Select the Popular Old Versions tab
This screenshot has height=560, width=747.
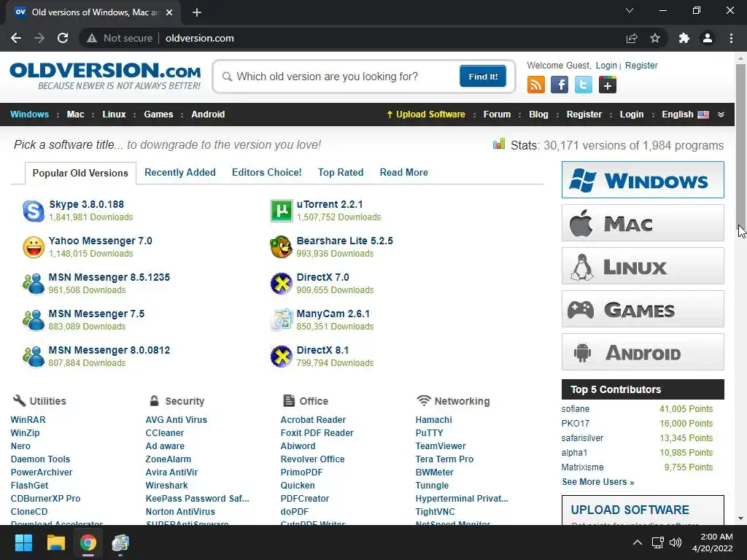point(80,173)
